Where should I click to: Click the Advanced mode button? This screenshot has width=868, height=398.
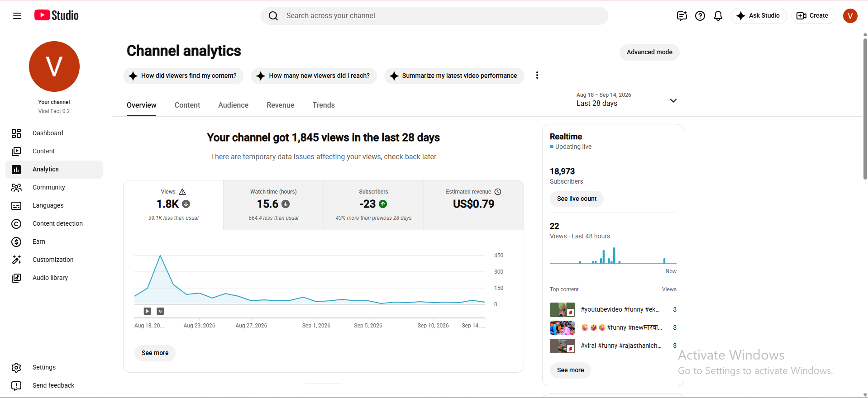pyautogui.click(x=649, y=52)
